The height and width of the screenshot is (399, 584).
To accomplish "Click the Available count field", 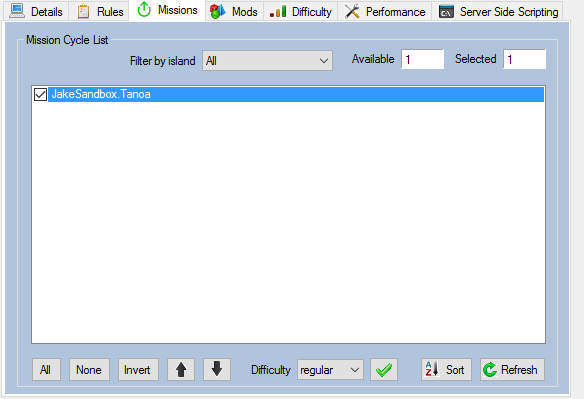I will tap(422, 59).
